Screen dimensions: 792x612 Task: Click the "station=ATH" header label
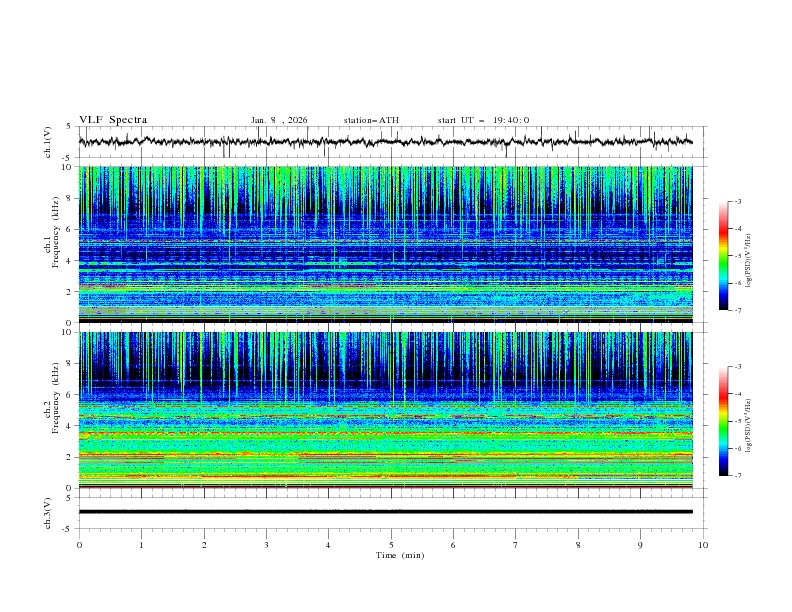point(371,120)
